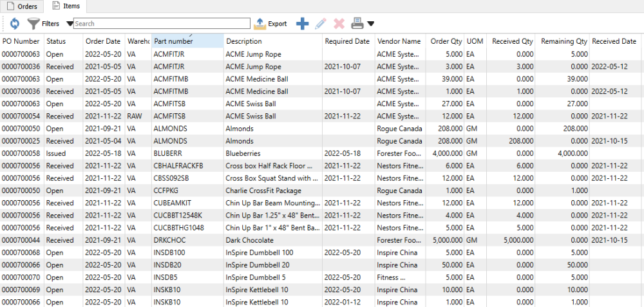Click the red Delete X icon
Screen dimensions: 644x307
click(x=339, y=24)
